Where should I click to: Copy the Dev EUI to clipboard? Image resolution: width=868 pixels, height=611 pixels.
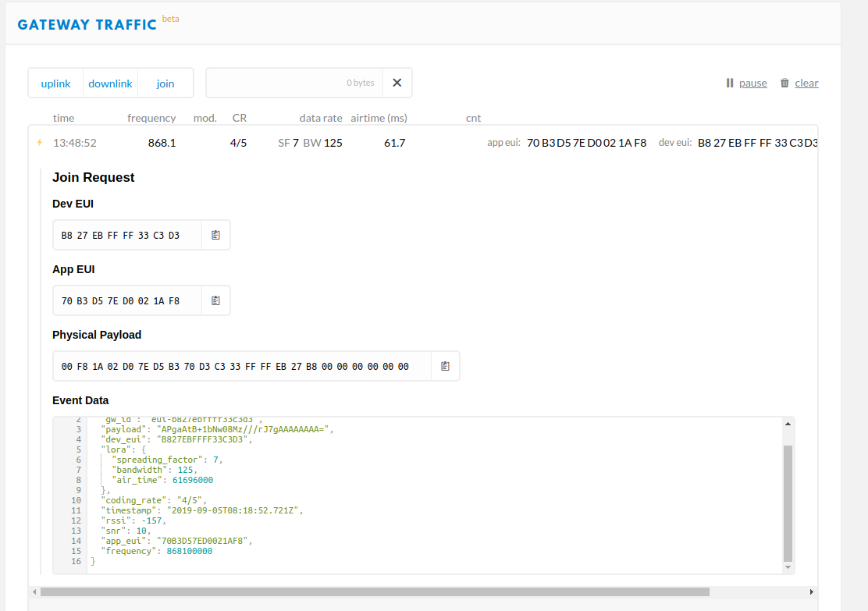coord(216,235)
